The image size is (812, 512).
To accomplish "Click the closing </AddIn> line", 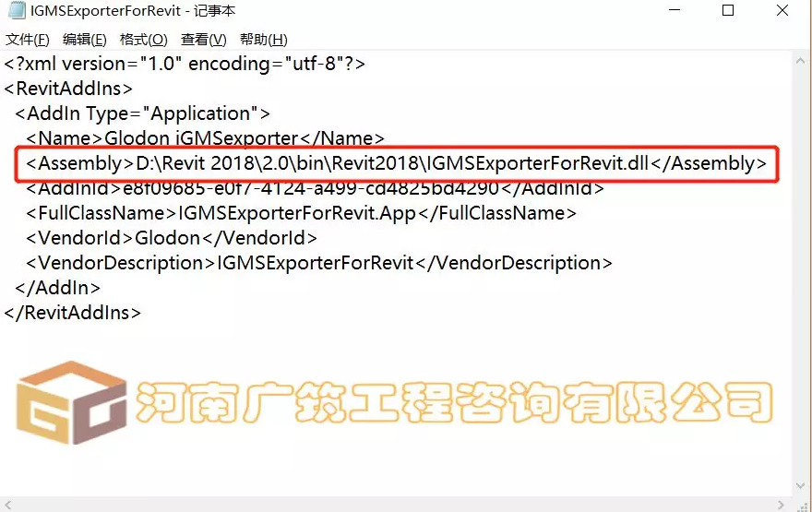I will pyautogui.click(x=57, y=287).
